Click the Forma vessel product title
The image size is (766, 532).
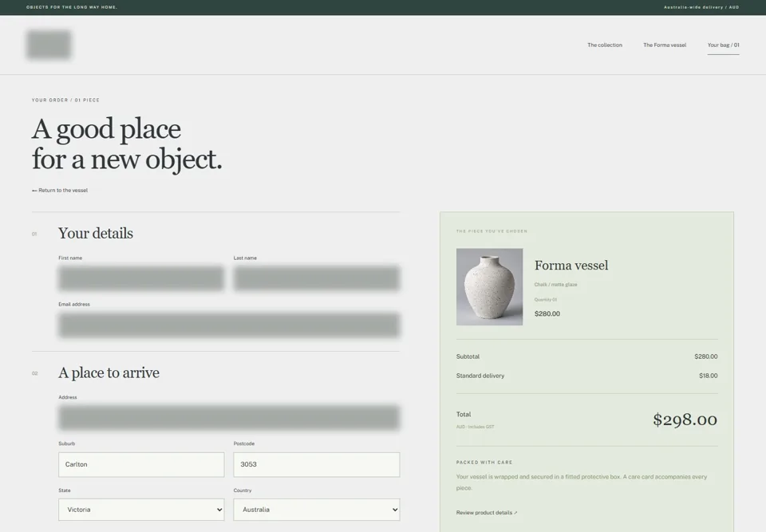click(x=571, y=266)
